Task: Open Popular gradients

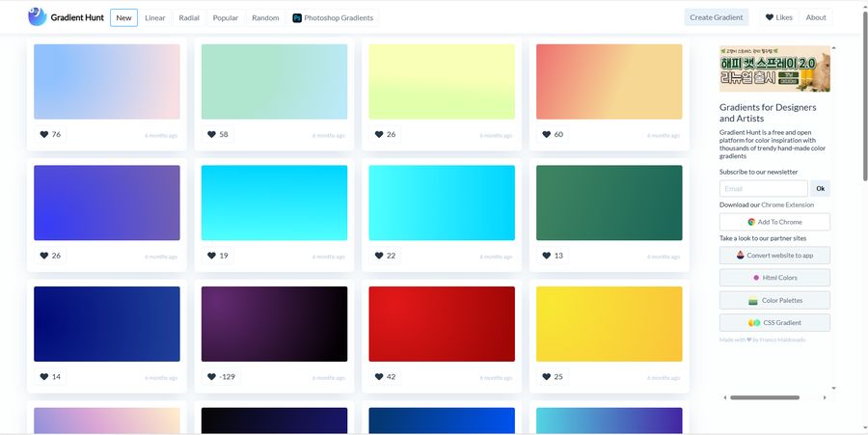Action: point(226,17)
